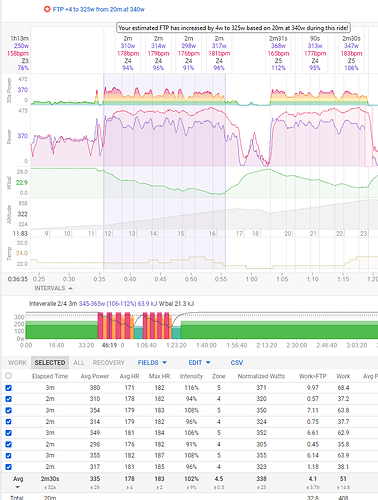
Task: Select the 90s 313w interval summary box
Action: pyautogui.click(x=315, y=53)
